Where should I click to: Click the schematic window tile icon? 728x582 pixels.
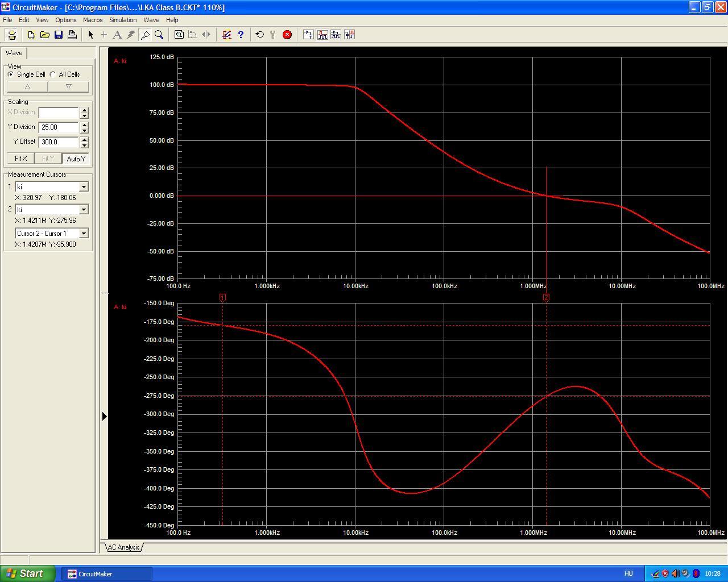tap(308, 35)
